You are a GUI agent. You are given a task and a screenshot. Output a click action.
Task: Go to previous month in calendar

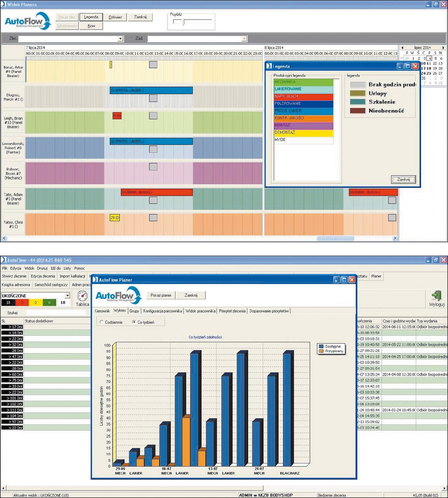point(402,48)
